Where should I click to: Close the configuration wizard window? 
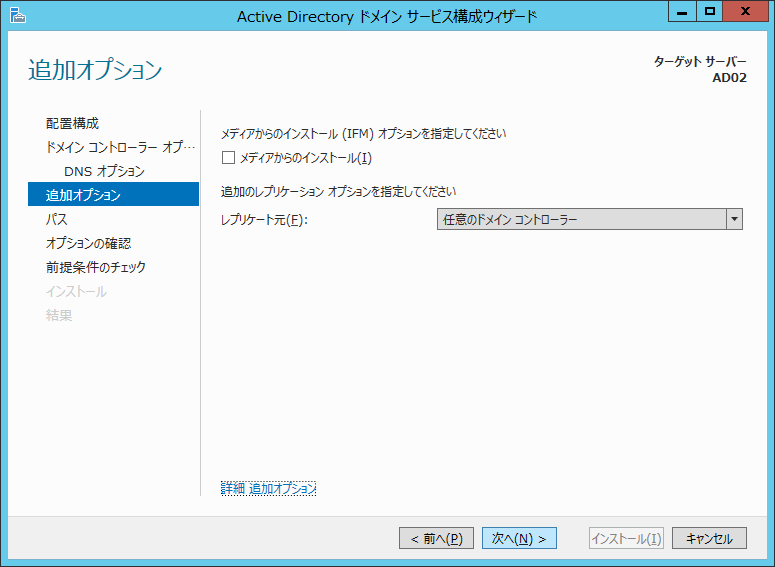745,12
